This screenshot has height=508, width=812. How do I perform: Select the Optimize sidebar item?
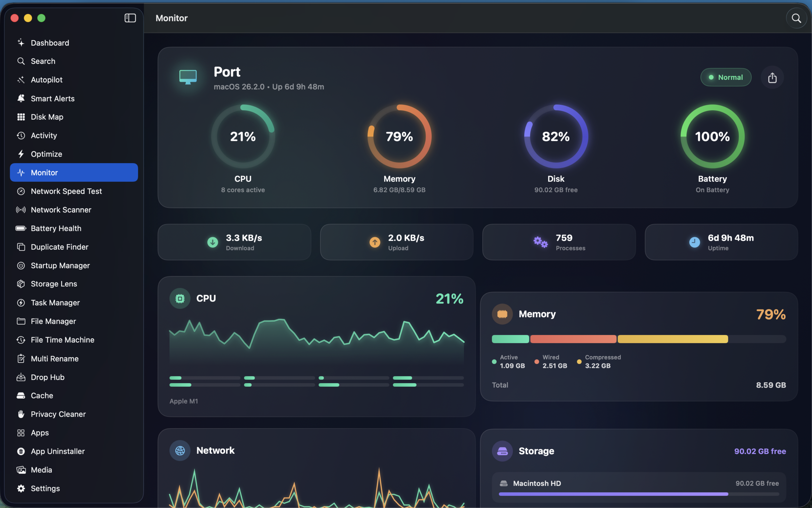click(x=74, y=154)
